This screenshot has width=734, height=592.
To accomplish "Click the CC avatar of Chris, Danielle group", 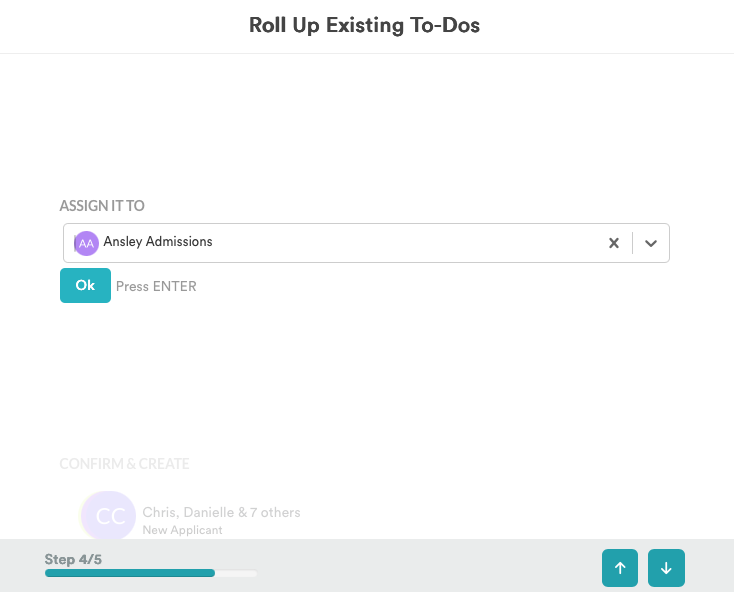I will coord(109,516).
